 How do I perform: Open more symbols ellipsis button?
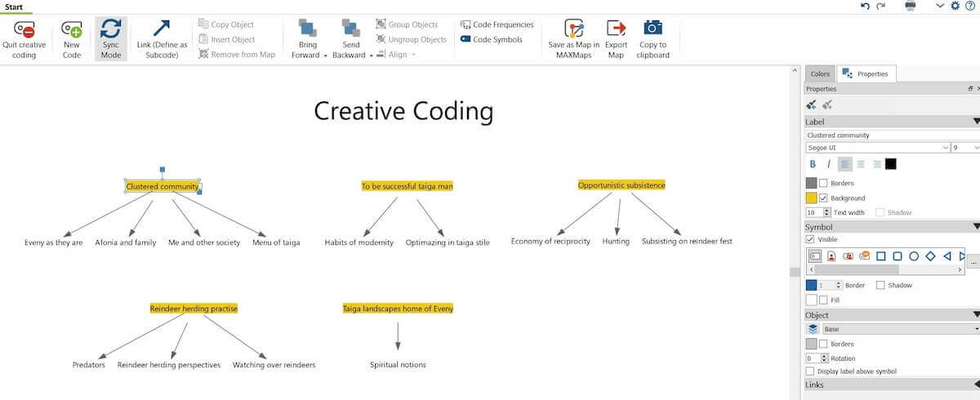point(973,263)
